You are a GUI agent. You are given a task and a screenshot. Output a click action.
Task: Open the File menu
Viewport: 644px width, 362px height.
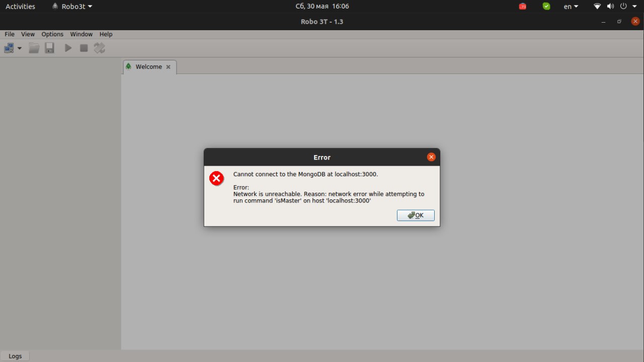point(9,34)
